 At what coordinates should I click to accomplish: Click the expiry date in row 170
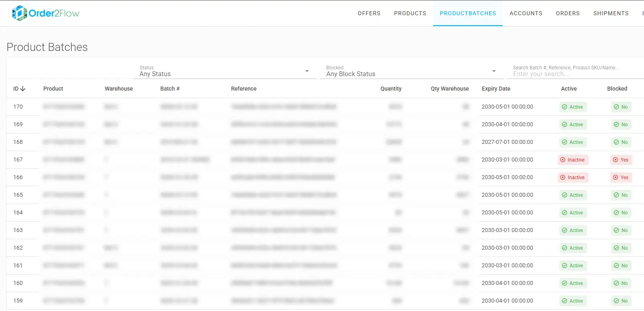(508, 107)
